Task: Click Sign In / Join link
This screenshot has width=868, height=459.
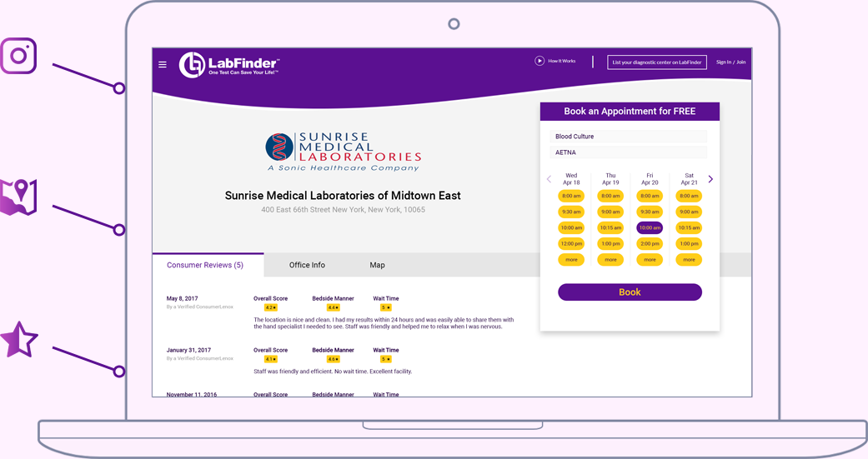Action: [x=730, y=62]
